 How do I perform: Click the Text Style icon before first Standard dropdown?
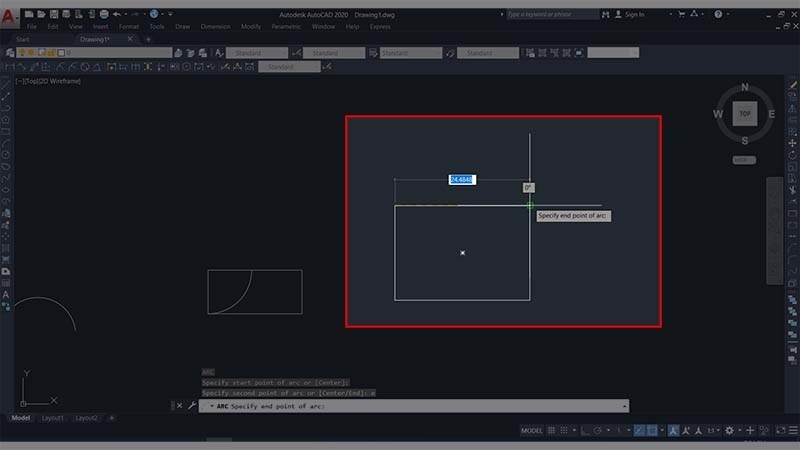[x=219, y=53]
